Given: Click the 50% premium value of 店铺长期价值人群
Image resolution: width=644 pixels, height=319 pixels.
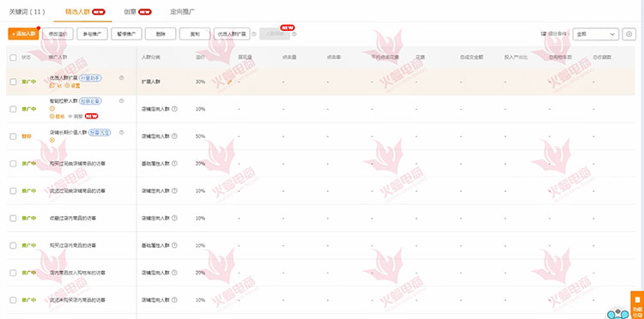Looking at the screenshot, I should coord(200,136).
